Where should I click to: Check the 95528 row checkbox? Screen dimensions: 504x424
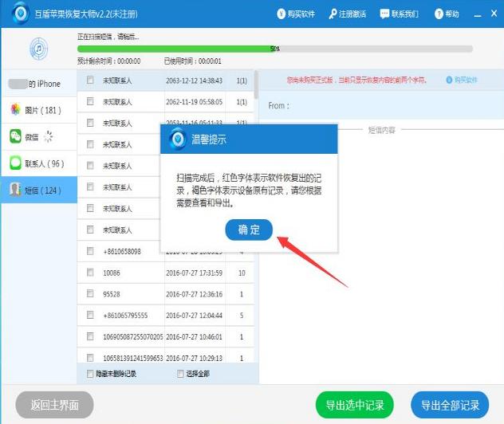click(x=90, y=293)
